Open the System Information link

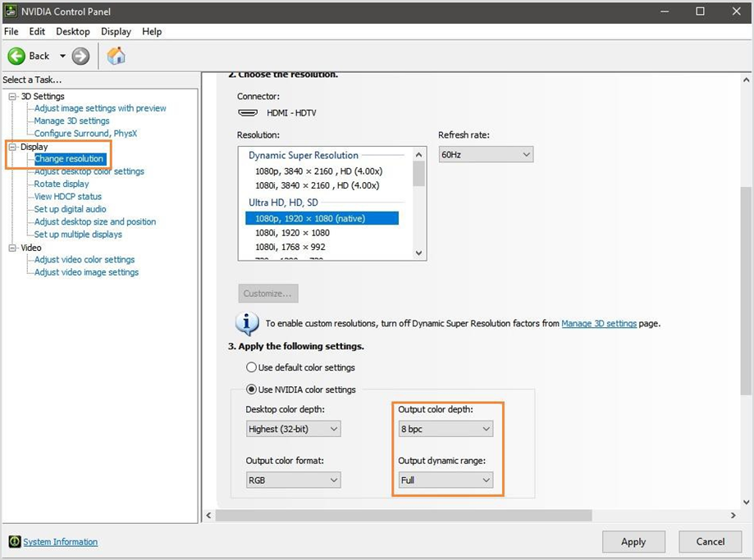(60, 542)
